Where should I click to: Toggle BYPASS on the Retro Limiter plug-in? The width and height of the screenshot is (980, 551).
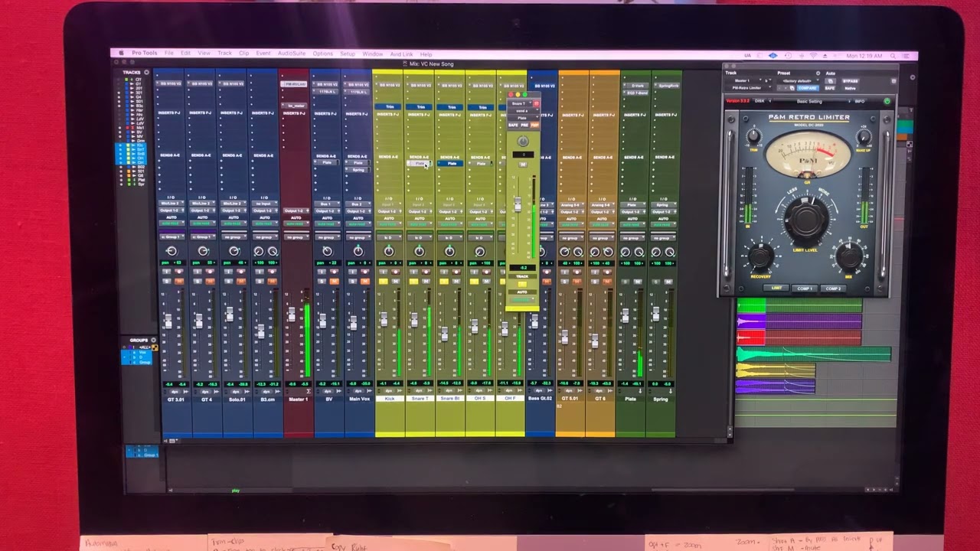(850, 80)
